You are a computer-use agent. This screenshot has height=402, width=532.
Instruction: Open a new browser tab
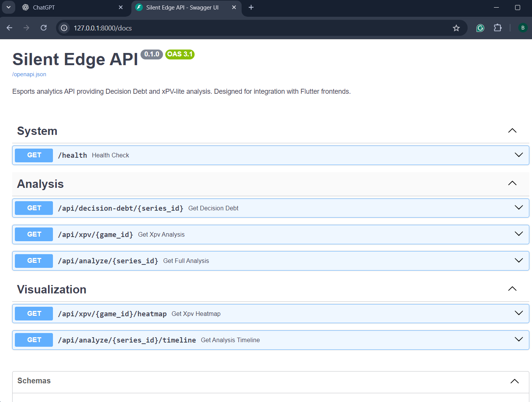(x=251, y=7)
